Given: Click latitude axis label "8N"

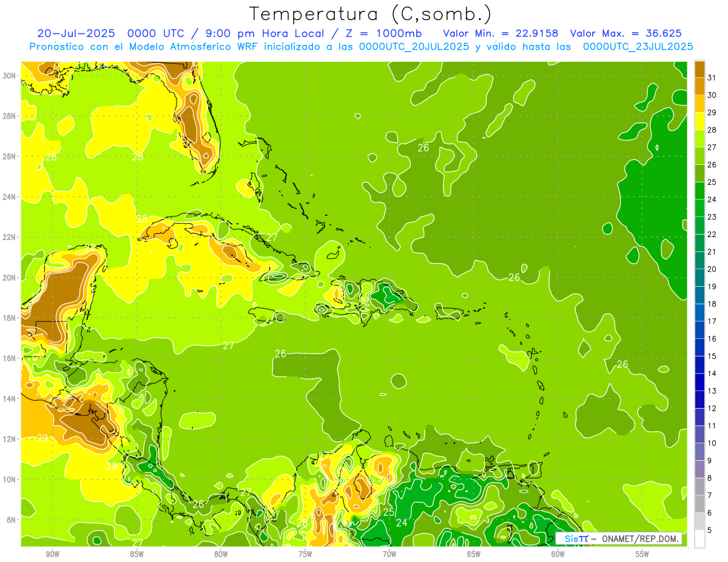Looking at the screenshot, I should tap(12, 520).
